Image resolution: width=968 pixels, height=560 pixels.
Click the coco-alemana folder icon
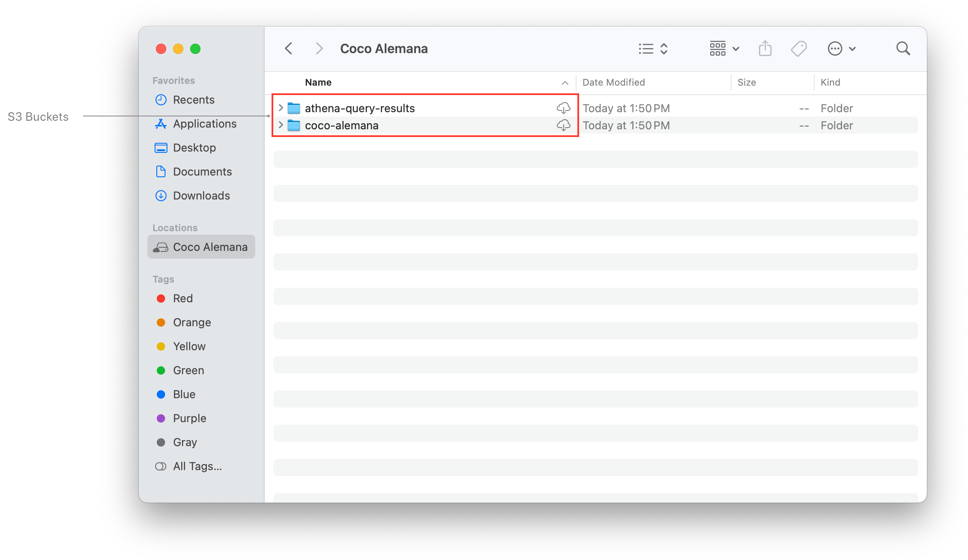pyautogui.click(x=294, y=125)
